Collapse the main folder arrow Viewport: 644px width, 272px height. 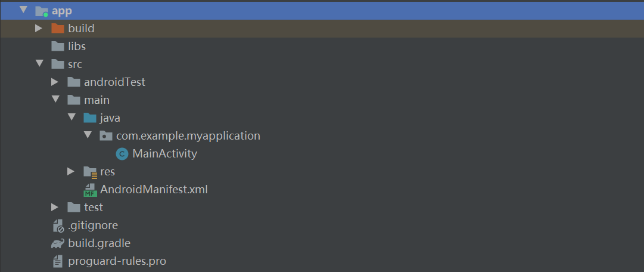(55, 100)
